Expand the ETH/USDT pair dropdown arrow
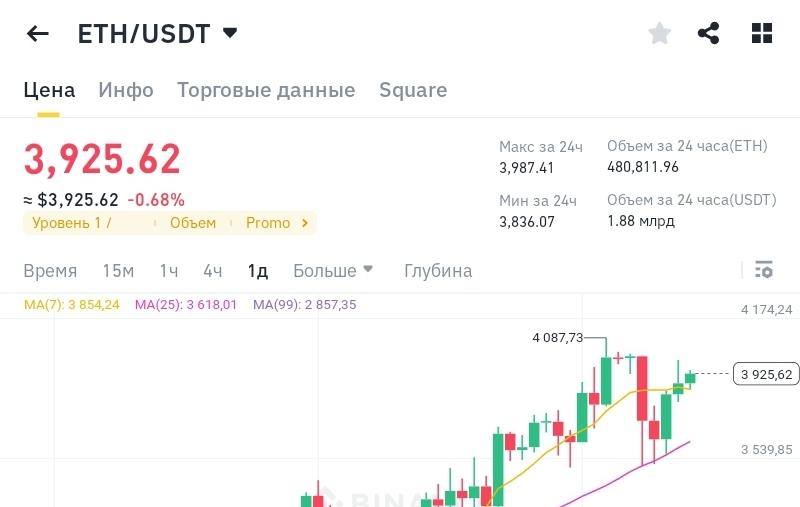800x507 pixels. pyautogui.click(x=230, y=33)
